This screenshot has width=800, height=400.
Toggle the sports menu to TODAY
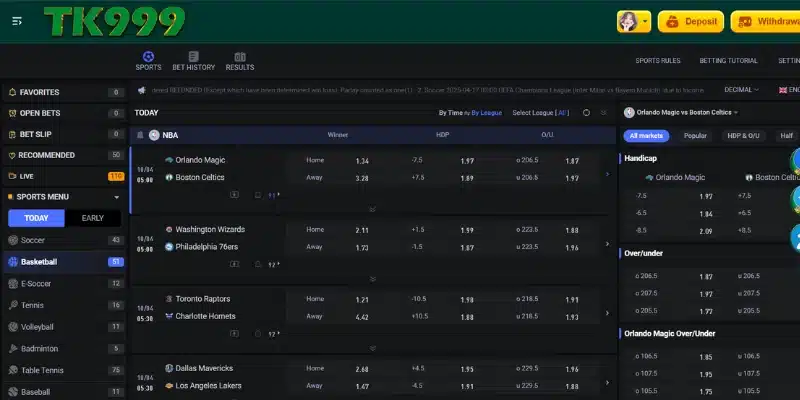(x=36, y=218)
